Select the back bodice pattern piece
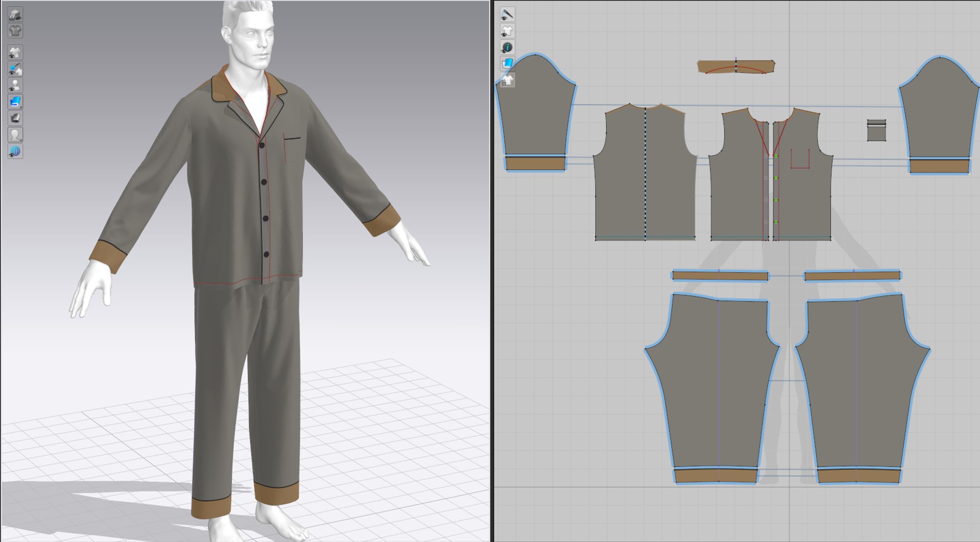980x542 pixels. click(645, 174)
